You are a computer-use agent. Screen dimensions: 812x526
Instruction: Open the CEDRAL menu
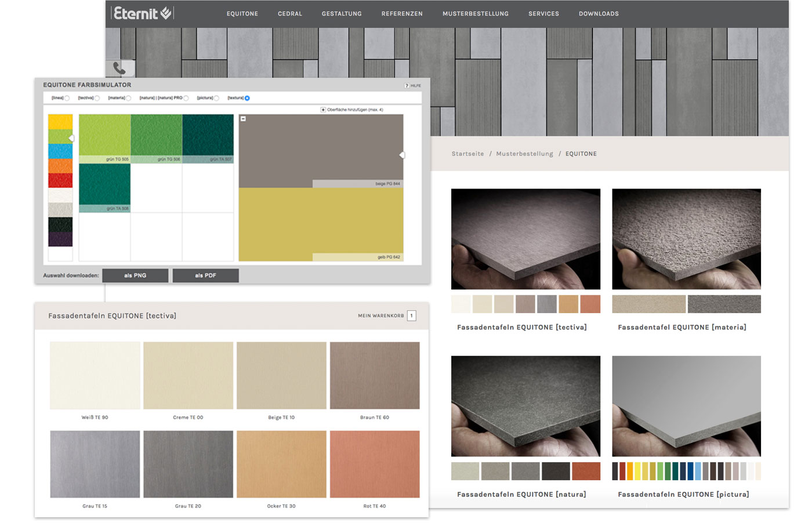290,14
